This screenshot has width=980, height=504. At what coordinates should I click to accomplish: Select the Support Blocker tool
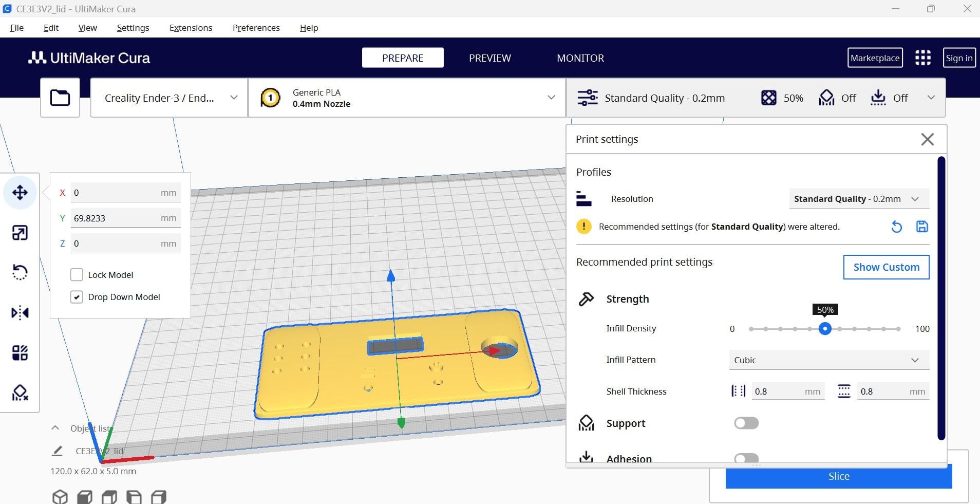coord(20,393)
